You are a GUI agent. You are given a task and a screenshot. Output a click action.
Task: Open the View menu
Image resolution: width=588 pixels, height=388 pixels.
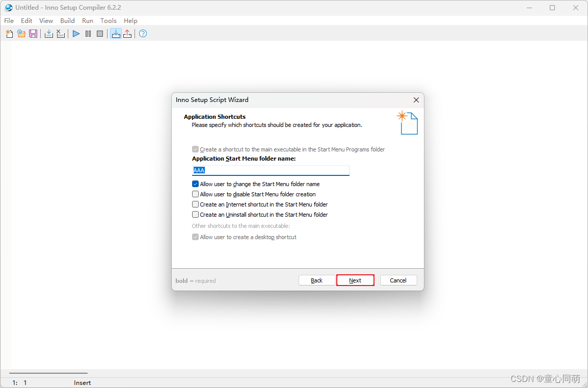(x=46, y=20)
